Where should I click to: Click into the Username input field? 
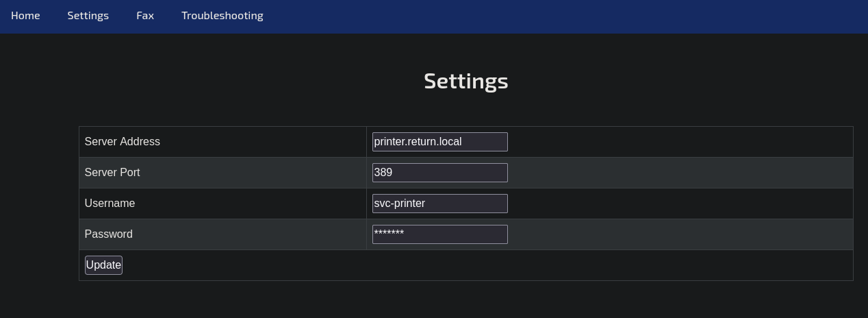(440, 204)
